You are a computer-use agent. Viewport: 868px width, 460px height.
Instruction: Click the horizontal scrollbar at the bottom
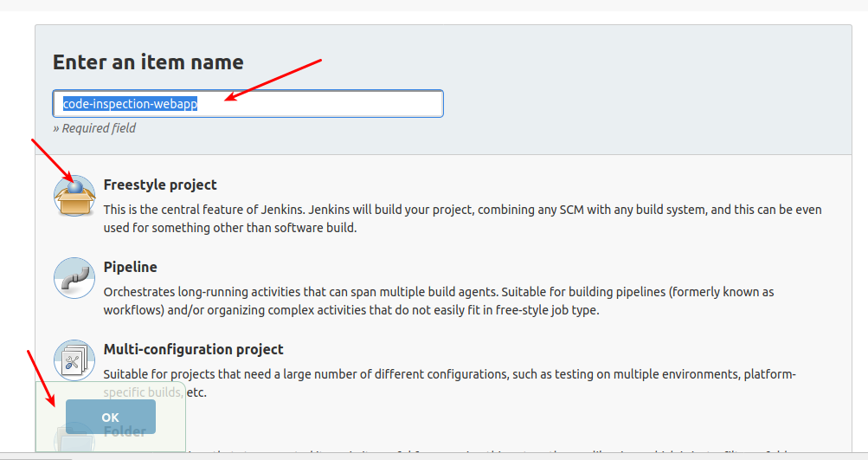pos(433,456)
